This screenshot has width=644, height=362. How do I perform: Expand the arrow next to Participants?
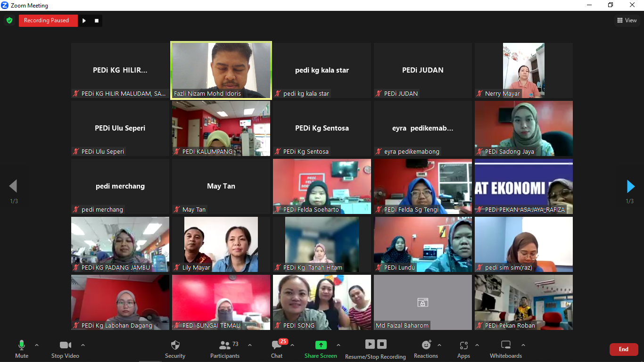[x=250, y=345]
